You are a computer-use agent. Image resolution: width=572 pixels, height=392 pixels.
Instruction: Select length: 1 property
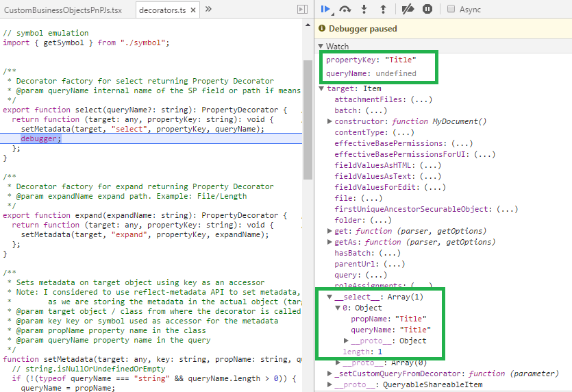(362, 352)
